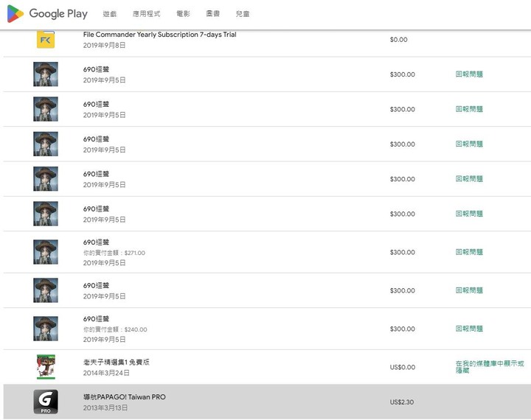Open the 老夫子精選集1 book cover thumbnail
Screen dimensions: 531x420
pos(46,367)
